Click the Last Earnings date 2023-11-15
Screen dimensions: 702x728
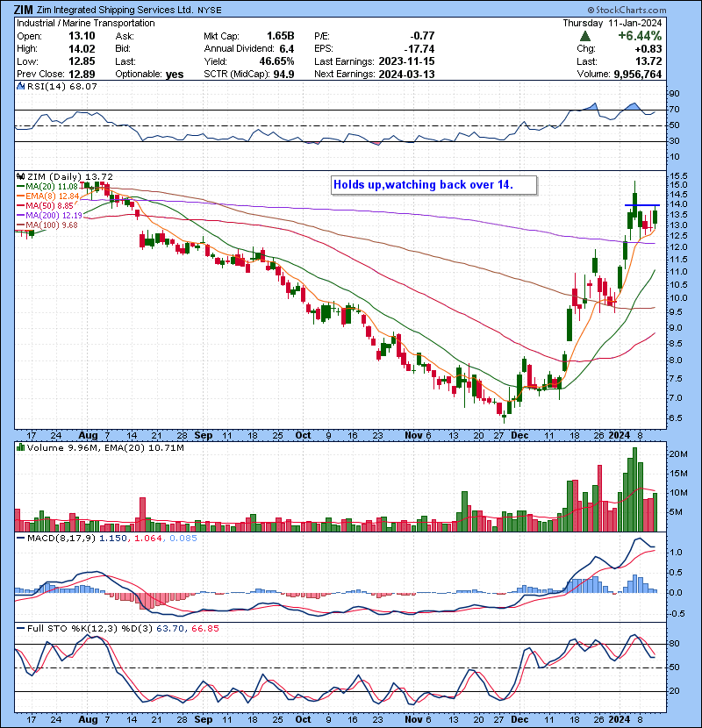coord(406,61)
